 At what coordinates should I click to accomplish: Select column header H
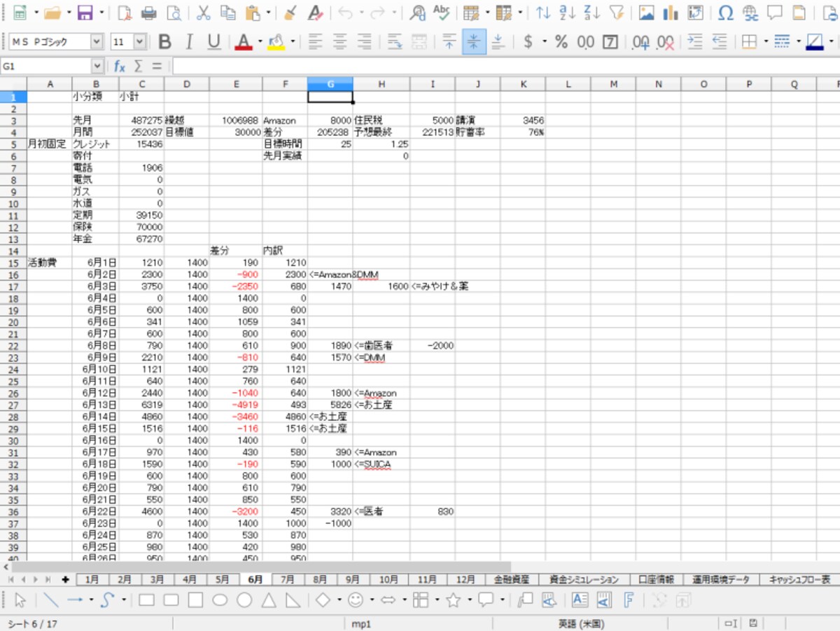[x=381, y=84]
